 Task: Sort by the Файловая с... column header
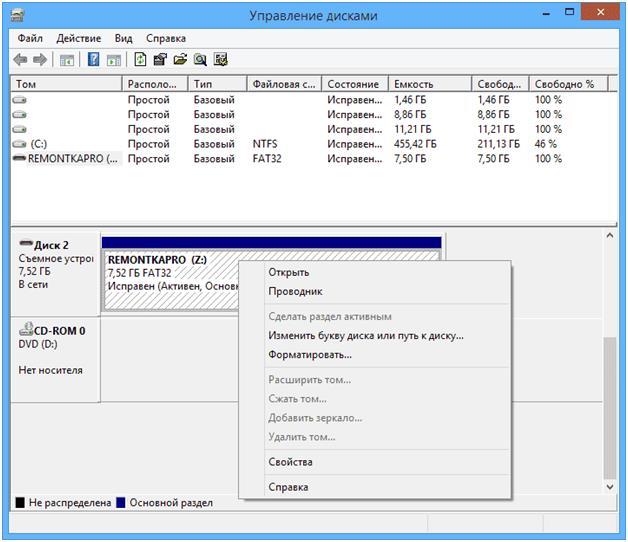point(284,84)
